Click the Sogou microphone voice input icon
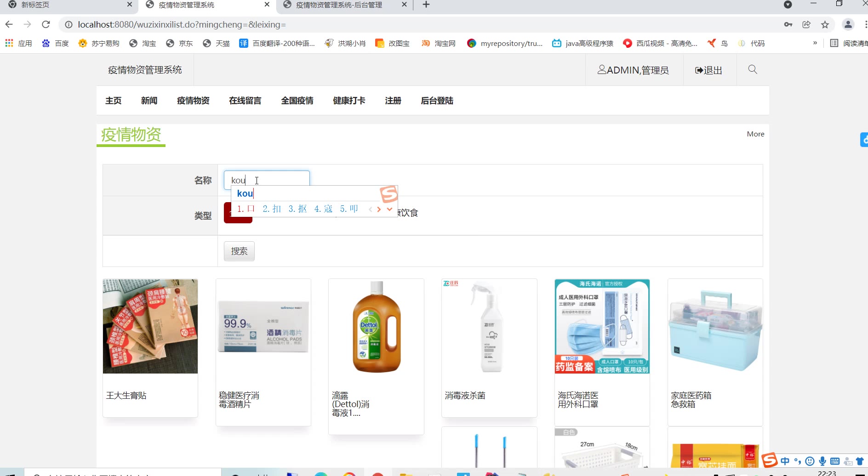Screen dimensions: 868x476 pyautogui.click(x=822, y=461)
